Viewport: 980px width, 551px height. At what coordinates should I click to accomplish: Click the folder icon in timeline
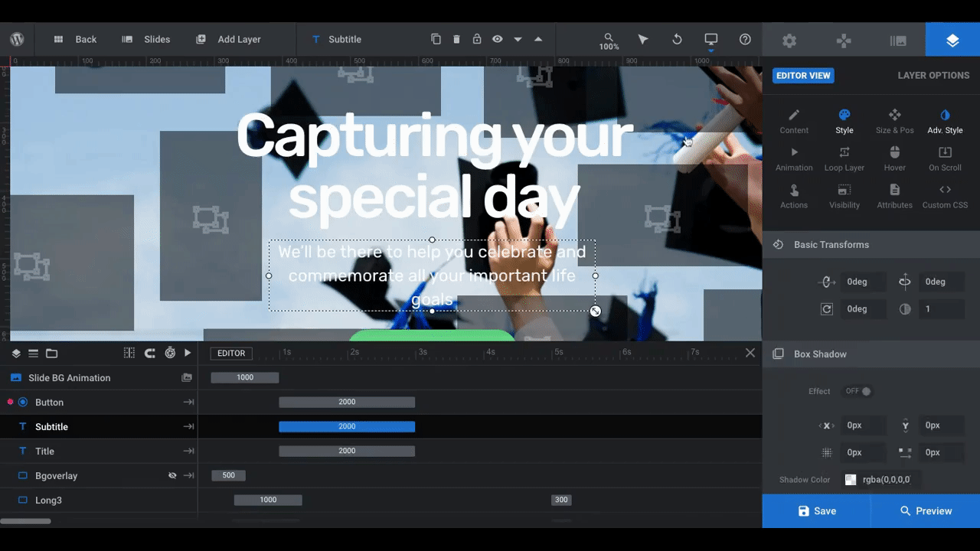point(51,353)
